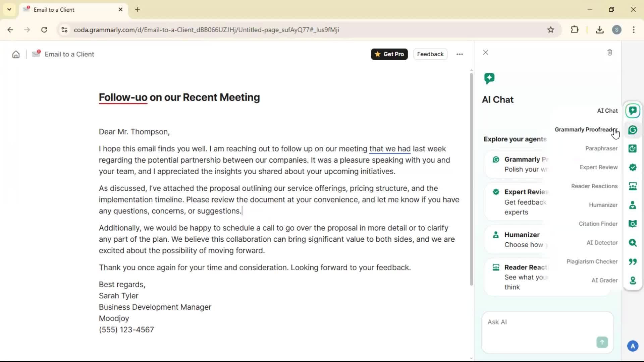Viewport: 644px width, 362px height.
Task: Click the Feedback button
Action: click(430, 54)
